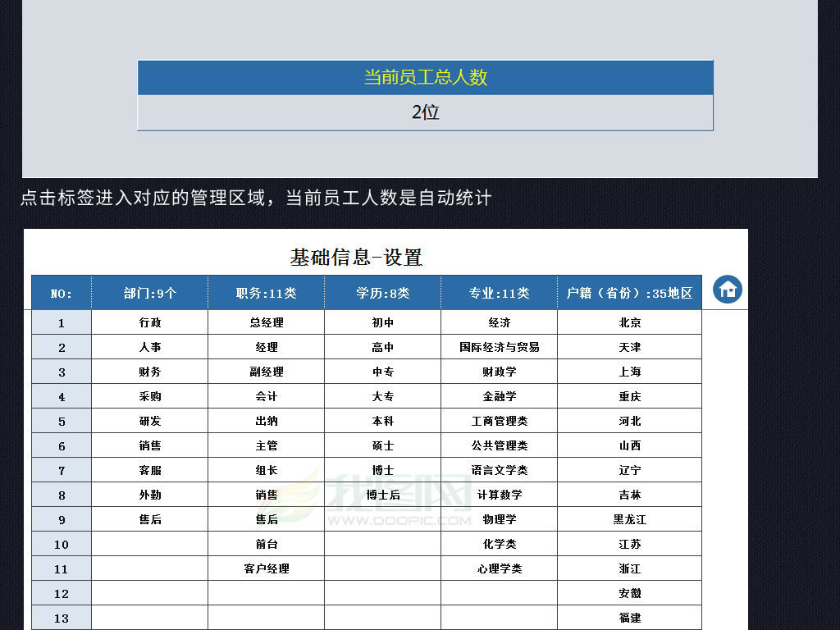Screen dimensions: 840x630
Task: Select the 本科 education cell
Action: 382,421
